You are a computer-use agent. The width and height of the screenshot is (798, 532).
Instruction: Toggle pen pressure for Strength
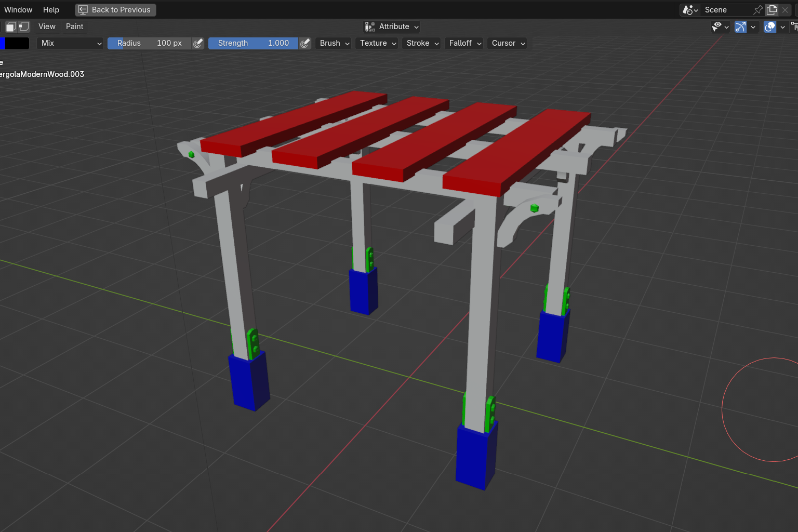click(305, 43)
